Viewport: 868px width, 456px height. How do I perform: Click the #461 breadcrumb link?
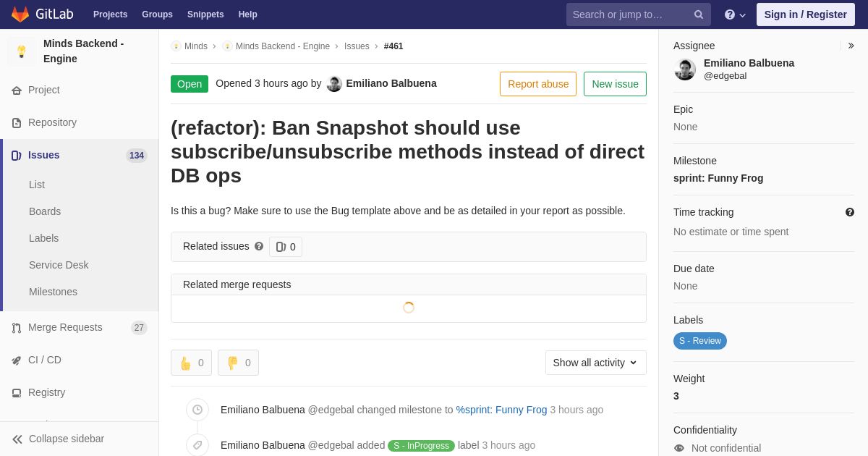coord(393,46)
